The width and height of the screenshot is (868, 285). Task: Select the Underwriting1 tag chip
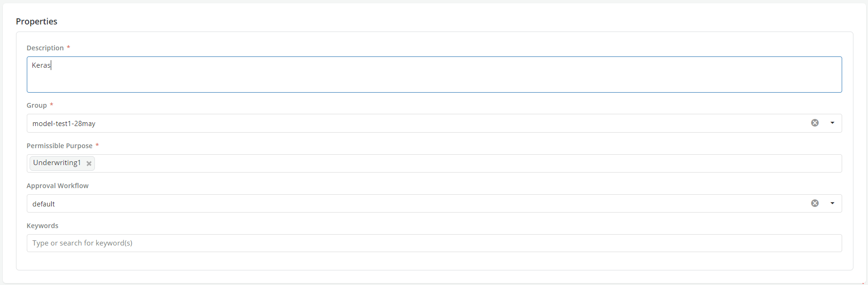57,163
